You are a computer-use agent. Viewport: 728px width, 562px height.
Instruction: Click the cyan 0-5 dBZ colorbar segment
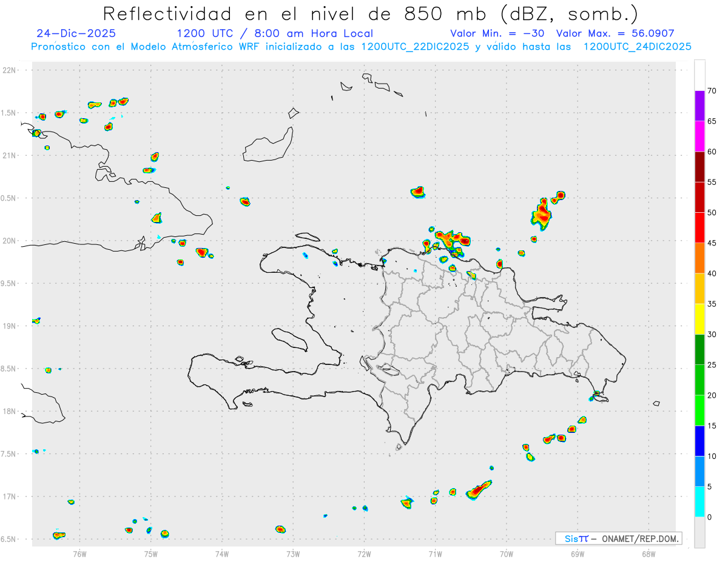[x=699, y=501]
